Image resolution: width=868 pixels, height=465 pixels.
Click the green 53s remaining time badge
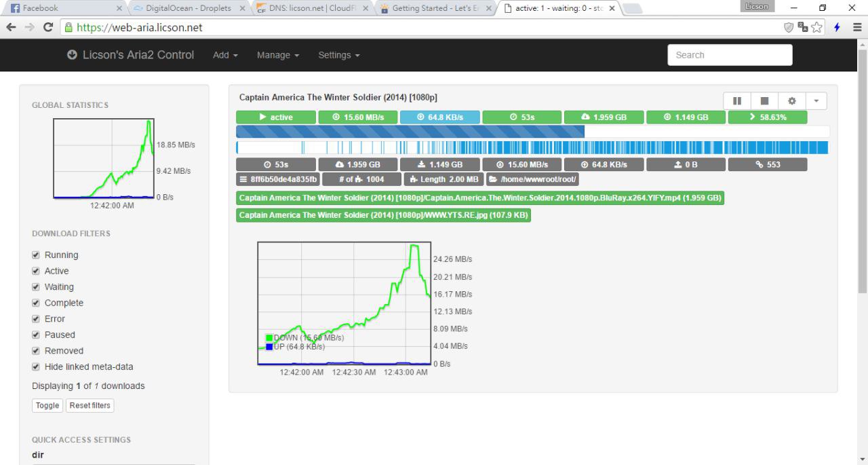point(522,117)
